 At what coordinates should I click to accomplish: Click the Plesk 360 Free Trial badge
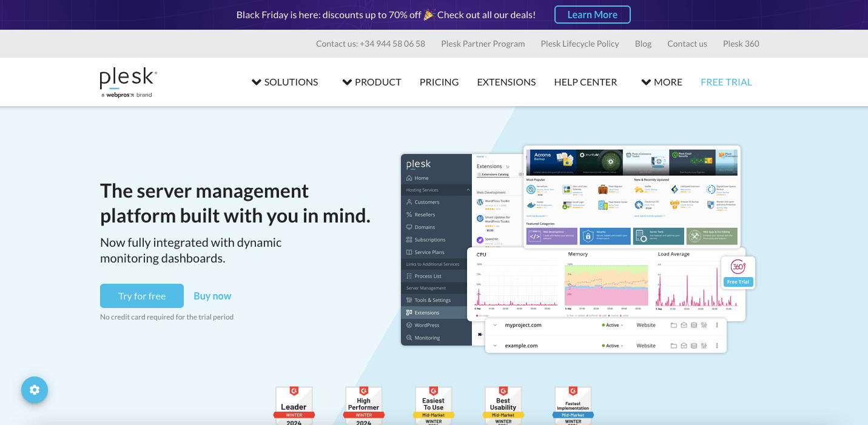coord(738,272)
